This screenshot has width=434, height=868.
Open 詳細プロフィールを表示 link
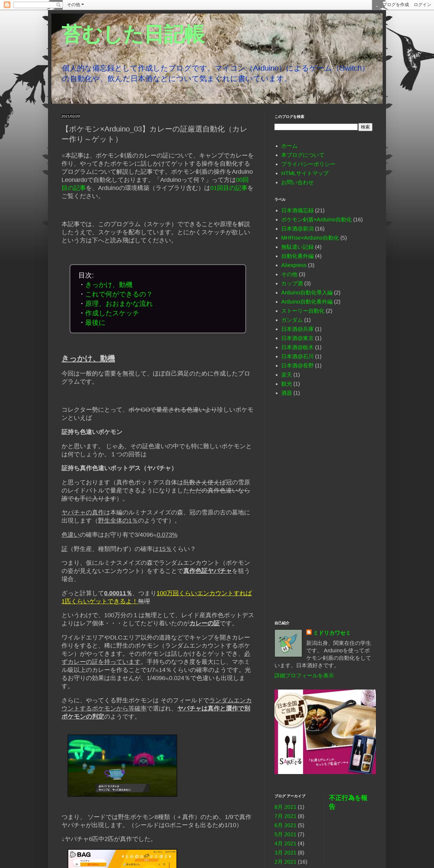pyautogui.click(x=304, y=675)
